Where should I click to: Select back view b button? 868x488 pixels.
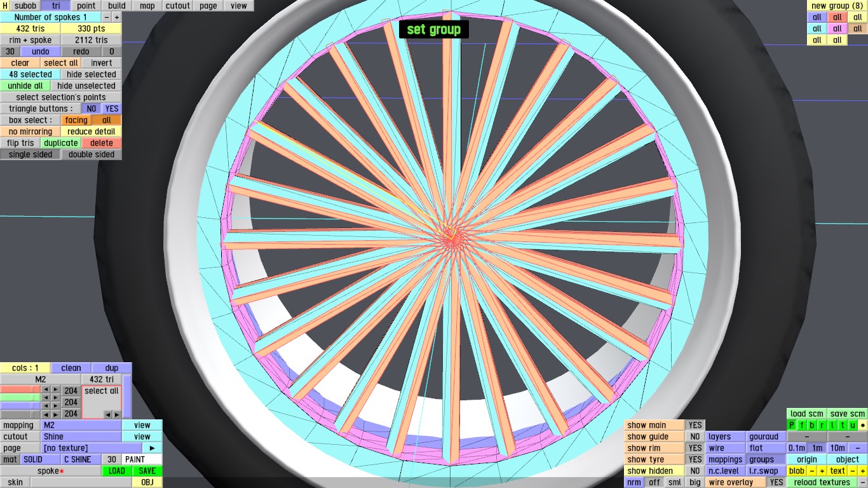(812, 425)
